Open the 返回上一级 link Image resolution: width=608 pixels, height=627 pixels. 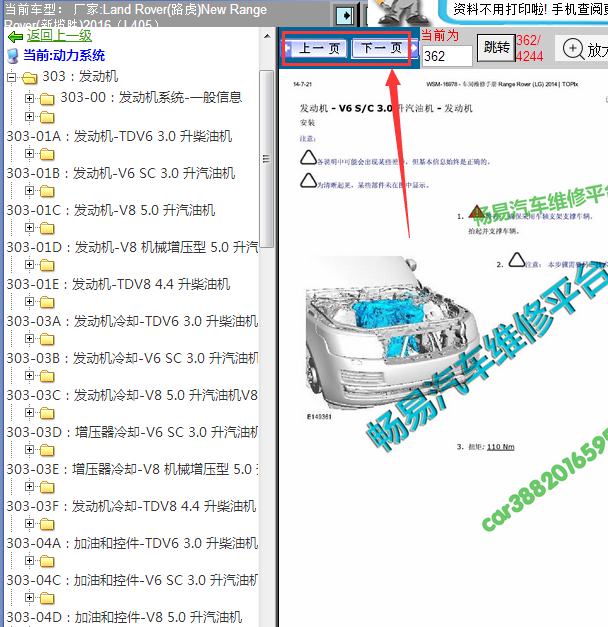click(59, 36)
